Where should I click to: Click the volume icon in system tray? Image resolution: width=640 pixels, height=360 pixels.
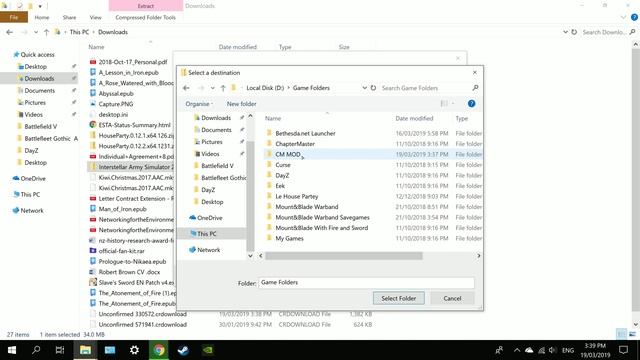click(552, 350)
